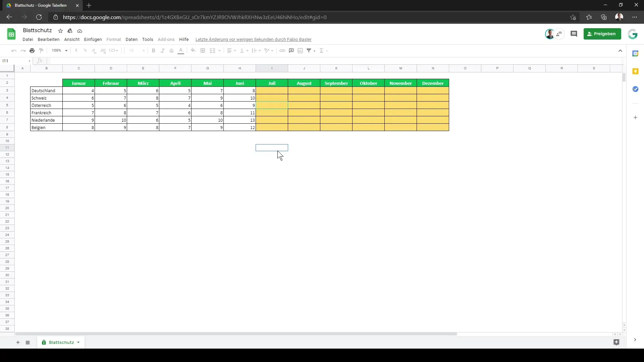Move document via Drive folder icon

pyautogui.click(x=70, y=31)
